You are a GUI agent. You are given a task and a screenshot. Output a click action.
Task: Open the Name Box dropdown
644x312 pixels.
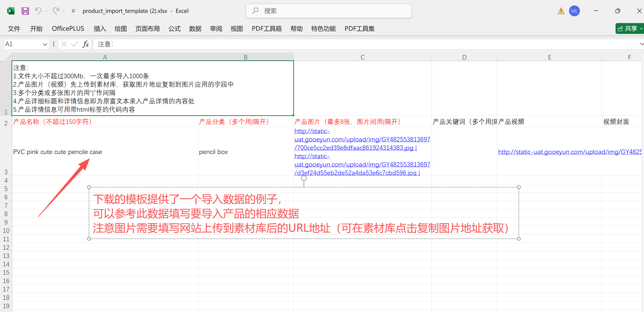[45, 44]
